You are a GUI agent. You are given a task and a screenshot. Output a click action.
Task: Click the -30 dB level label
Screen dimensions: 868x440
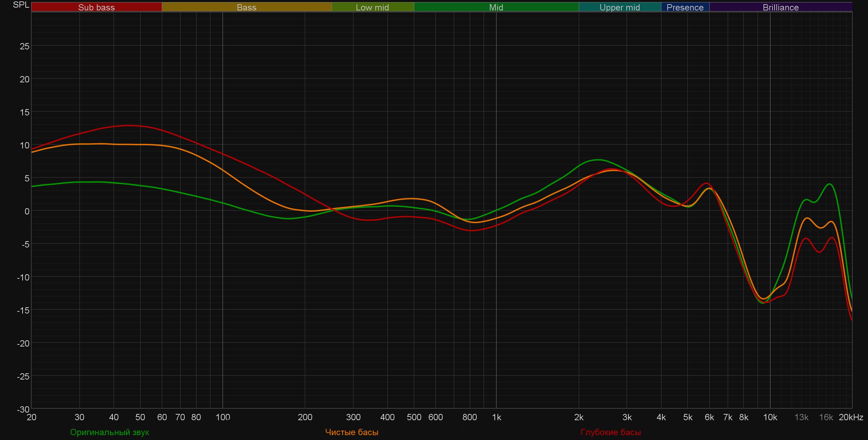23,409
